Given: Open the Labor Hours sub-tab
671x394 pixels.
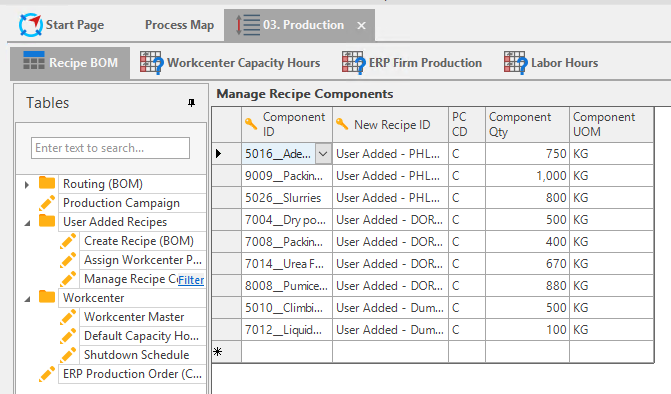Looking at the screenshot, I should click(551, 63).
